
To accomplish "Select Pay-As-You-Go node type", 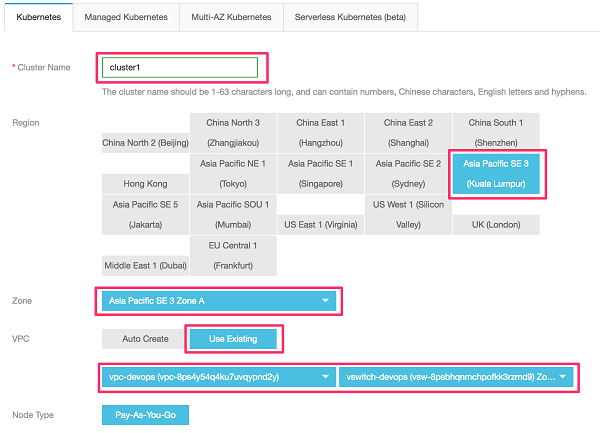I will click(145, 414).
